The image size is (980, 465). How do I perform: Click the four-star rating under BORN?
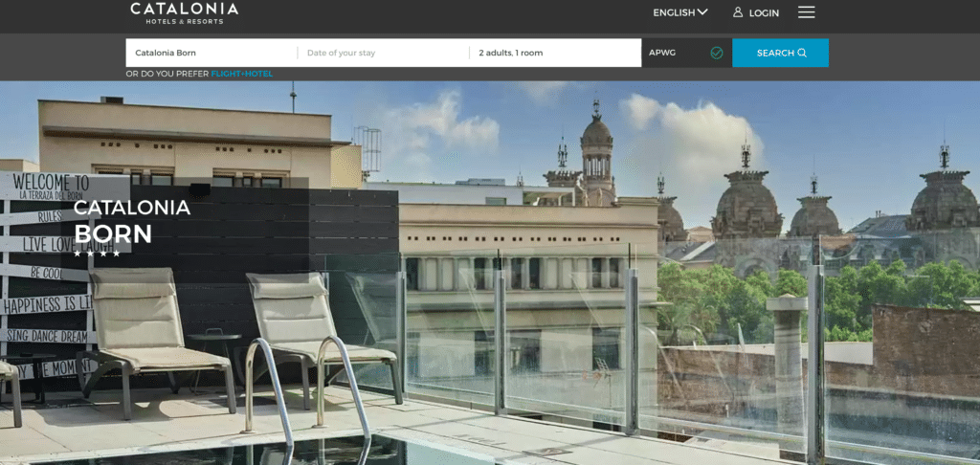(x=97, y=254)
